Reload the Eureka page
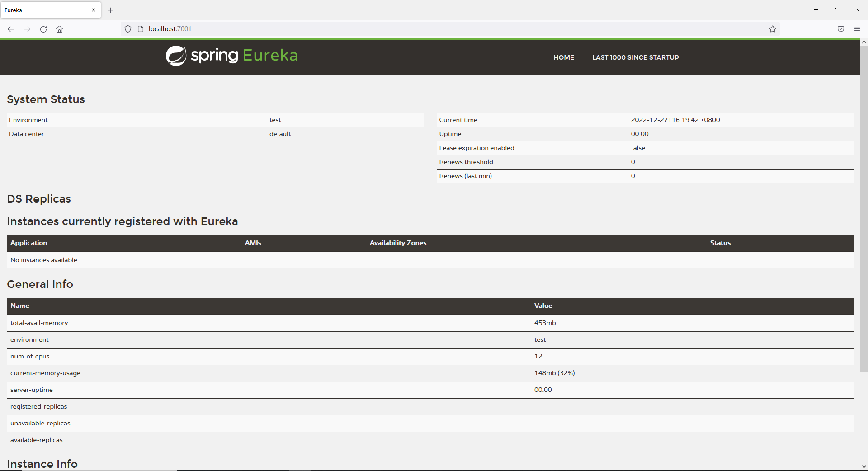This screenshot has width=868, height=471. [x=43, y=29]
